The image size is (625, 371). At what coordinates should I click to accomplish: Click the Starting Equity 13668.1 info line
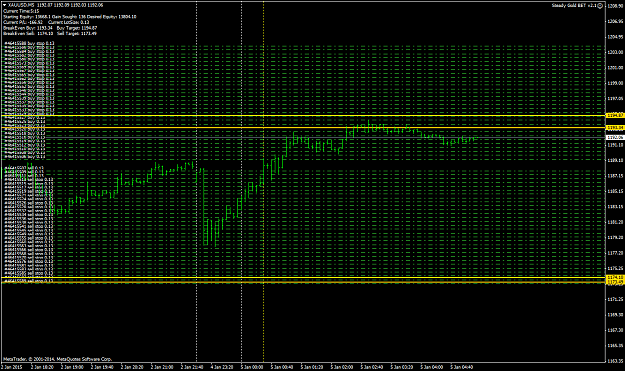coord(70,17)
